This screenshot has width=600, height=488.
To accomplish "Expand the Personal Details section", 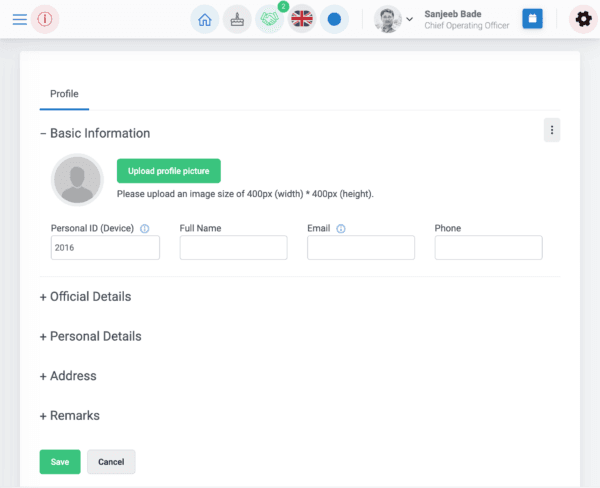I will (x=91, y=336).
